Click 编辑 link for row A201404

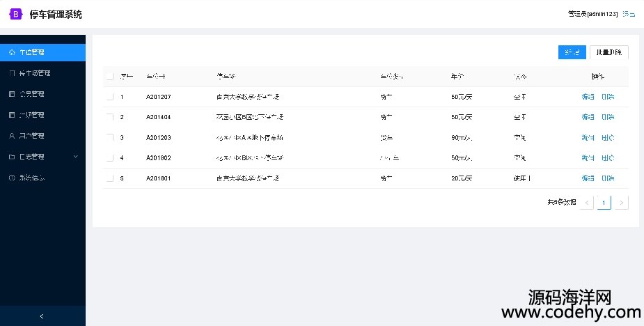coord(588,117)
